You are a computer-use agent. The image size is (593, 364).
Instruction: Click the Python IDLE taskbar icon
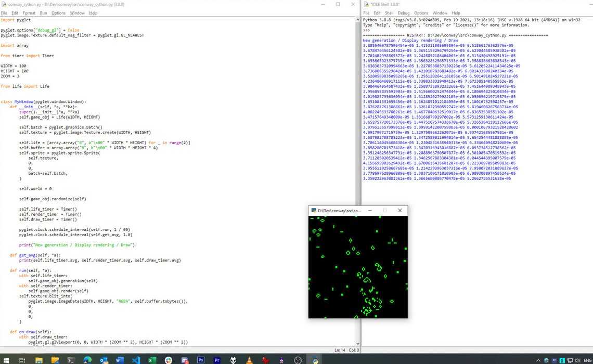point(315,360)
